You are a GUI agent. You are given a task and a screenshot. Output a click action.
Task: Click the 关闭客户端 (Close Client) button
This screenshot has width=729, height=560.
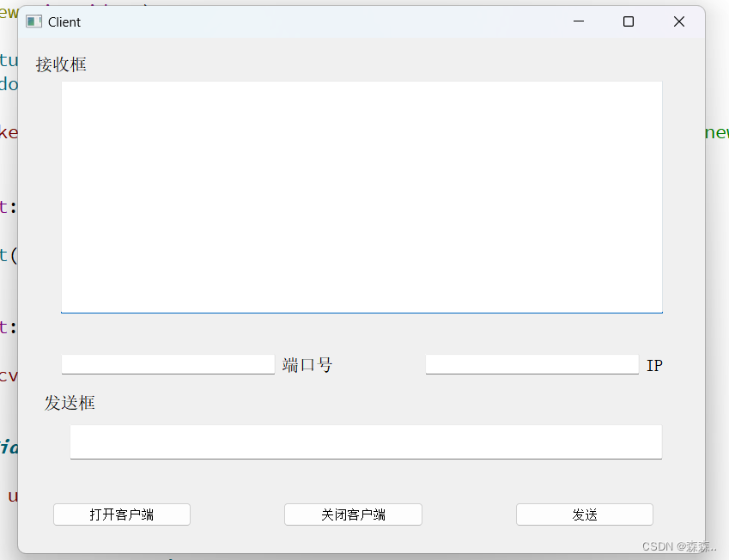353,514
